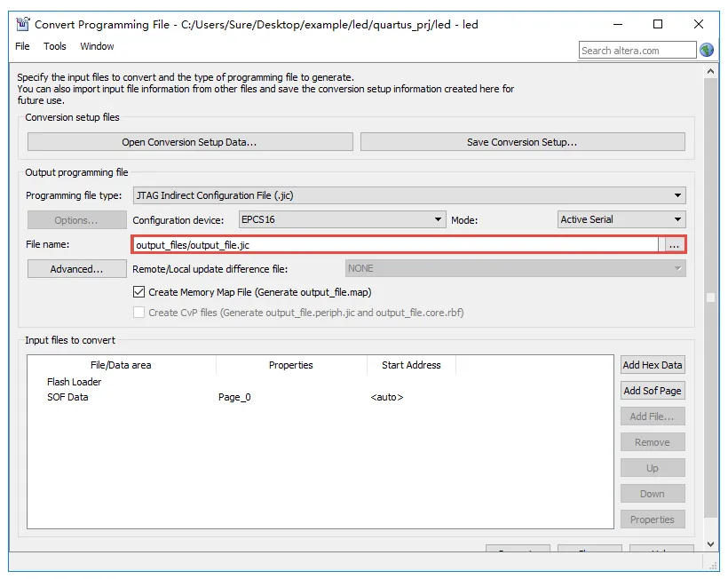The height and width of the screenshot is (579, 728).
Task: Click the Add Sof Page button
Action: pos(653,391)
